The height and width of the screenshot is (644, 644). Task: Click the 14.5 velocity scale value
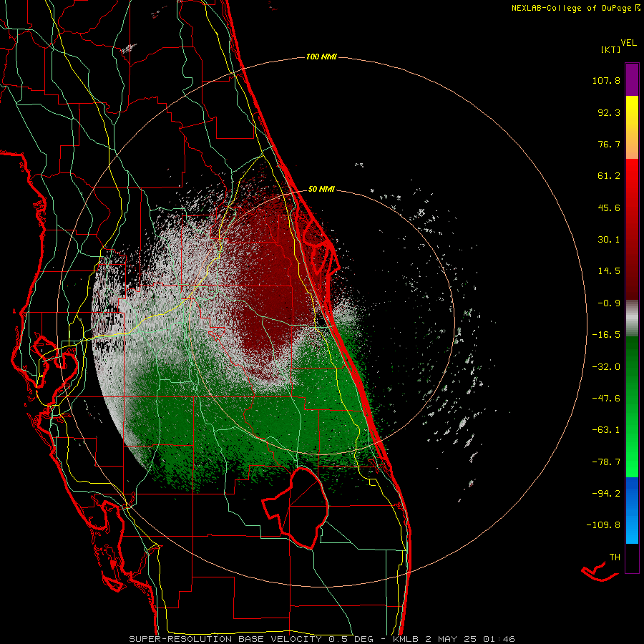click(609, 271)
